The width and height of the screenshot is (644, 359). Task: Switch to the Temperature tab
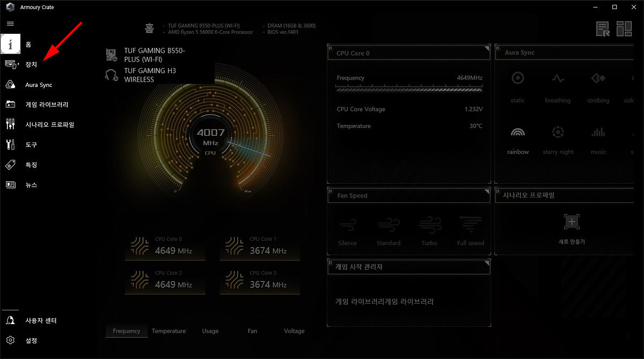pyautogui.click(x=169, y=331)
